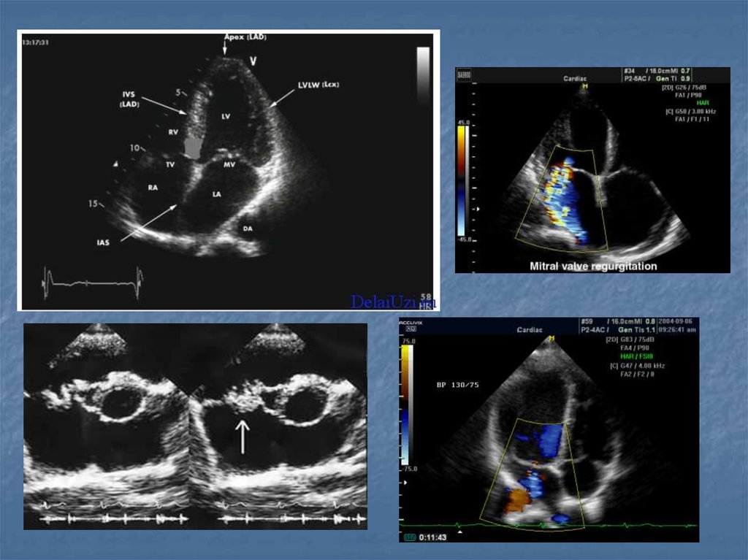The height and width of the screenshot is (560, 748).
Task: Click the "#59" frame number
Action: tap(587, 321)
